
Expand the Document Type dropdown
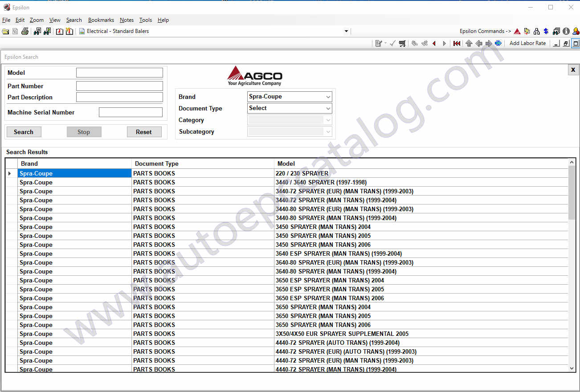[328, 108]
